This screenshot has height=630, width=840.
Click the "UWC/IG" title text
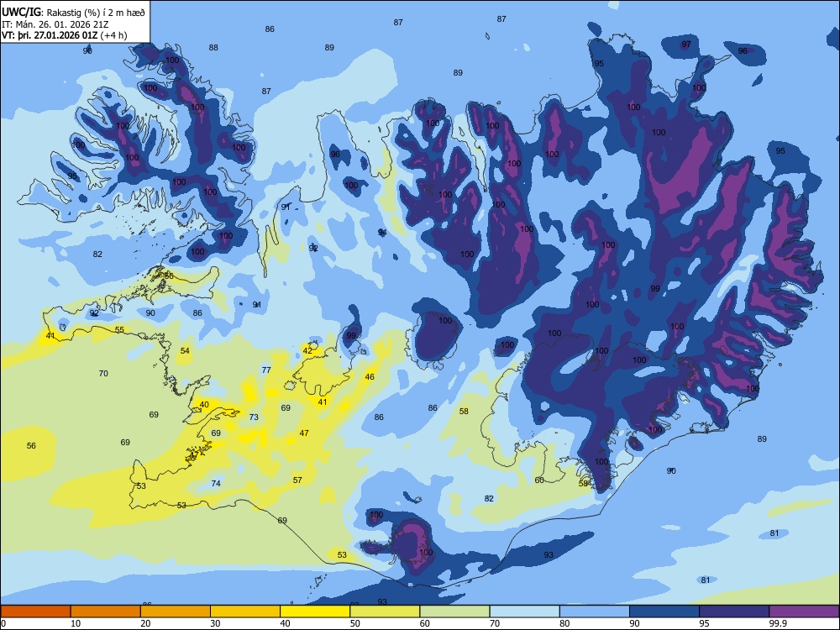tap(21, 12)
